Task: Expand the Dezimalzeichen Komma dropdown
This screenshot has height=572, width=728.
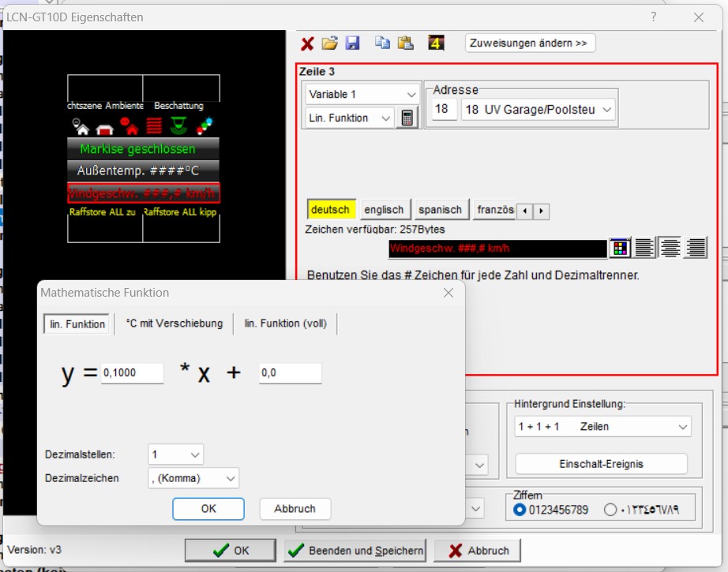Action: [193, 478]
